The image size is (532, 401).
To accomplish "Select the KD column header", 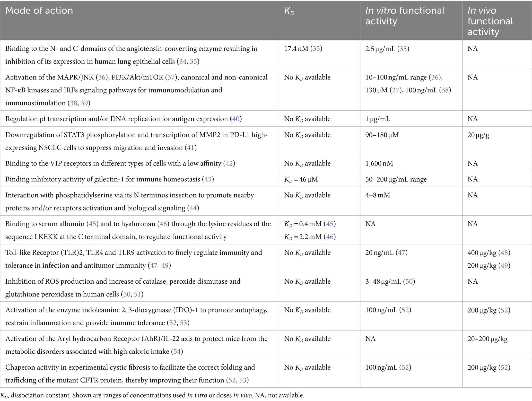I will [289, 11].
